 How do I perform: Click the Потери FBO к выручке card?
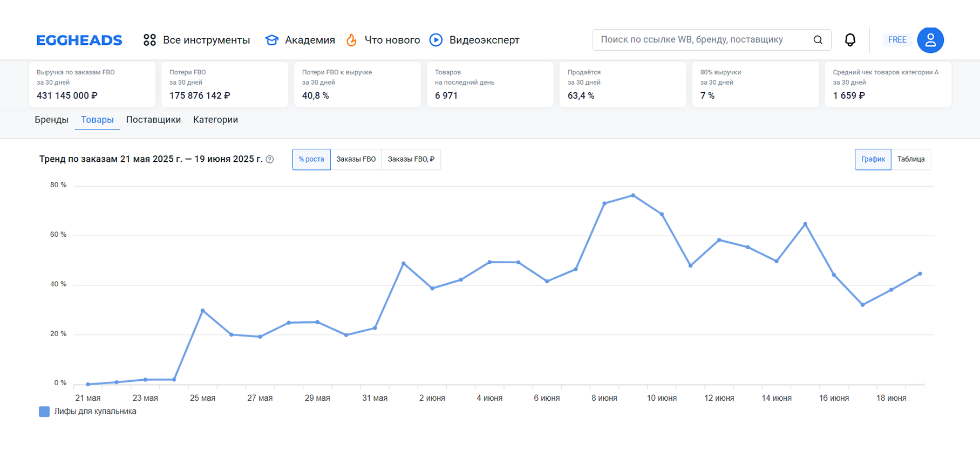(x=357, y=84)
